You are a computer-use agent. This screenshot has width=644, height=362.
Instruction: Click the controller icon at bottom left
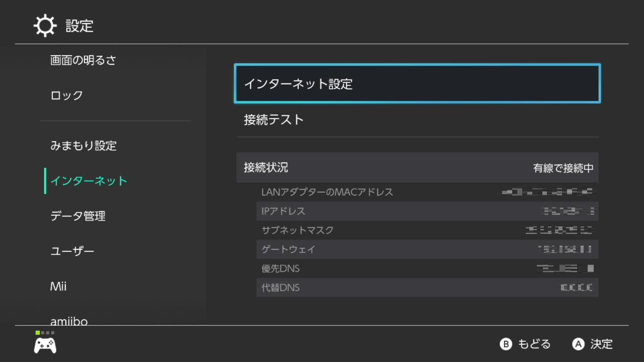(45, 345)
